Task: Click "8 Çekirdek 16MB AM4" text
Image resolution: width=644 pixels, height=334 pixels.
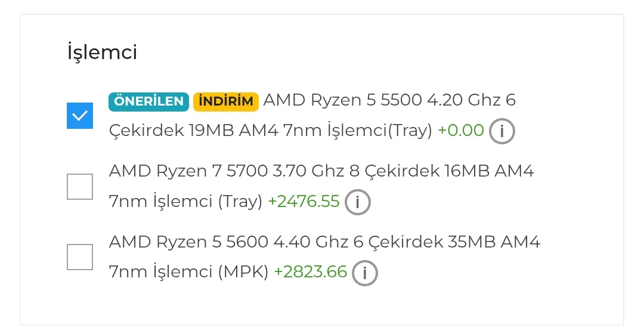Action: 441,172
